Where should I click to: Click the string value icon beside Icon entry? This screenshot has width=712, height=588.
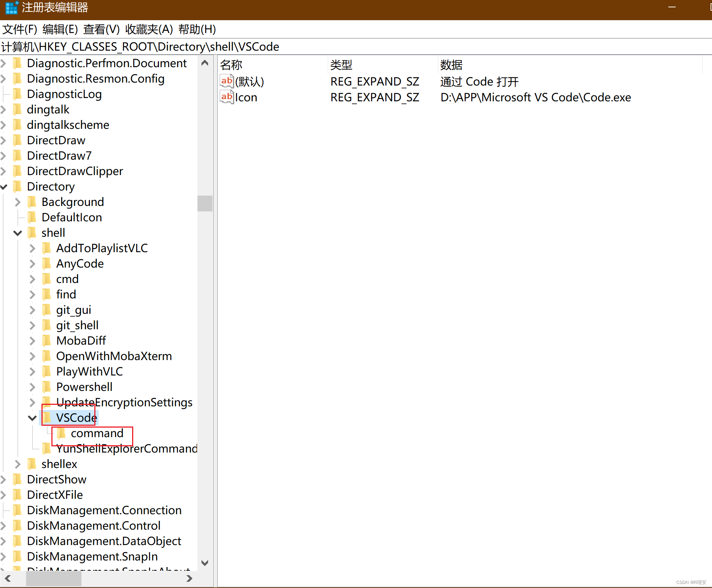click(x=227, y=97)
